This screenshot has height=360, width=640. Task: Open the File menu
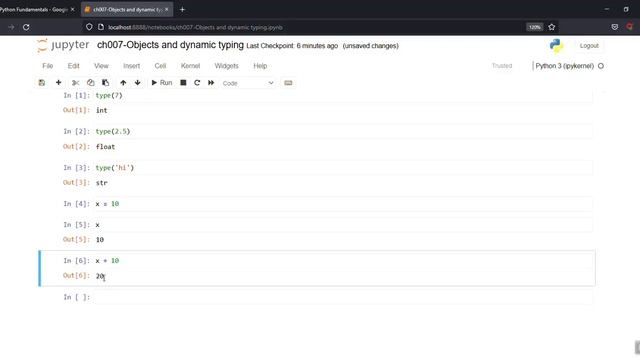[47, 66]
